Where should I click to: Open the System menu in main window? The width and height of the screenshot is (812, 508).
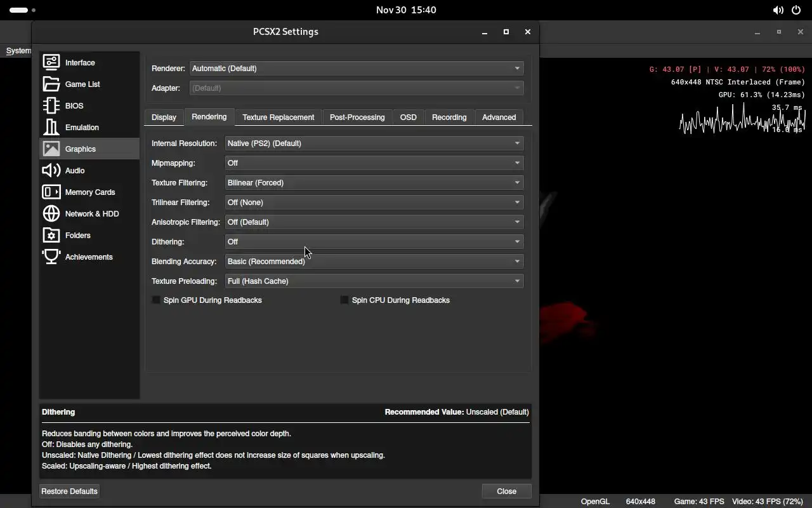18,51
